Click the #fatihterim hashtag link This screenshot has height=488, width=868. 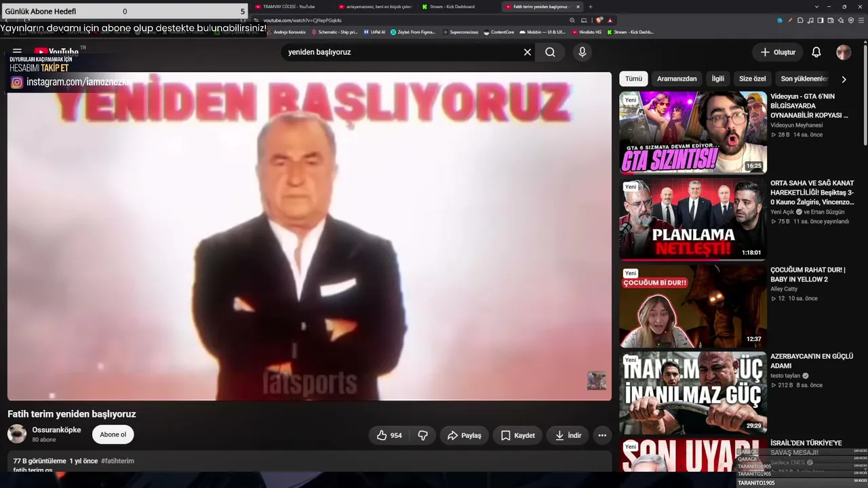[x=117, y=461]
